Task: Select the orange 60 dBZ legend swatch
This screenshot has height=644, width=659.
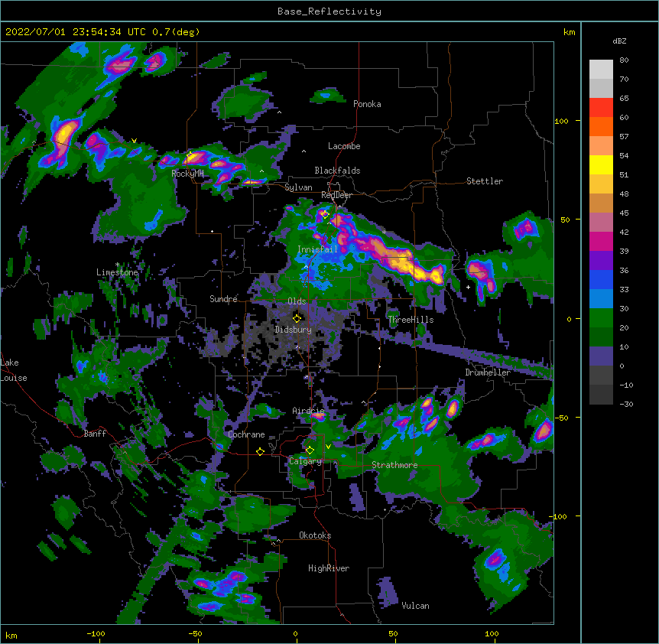Action: [x=601, y=126]
